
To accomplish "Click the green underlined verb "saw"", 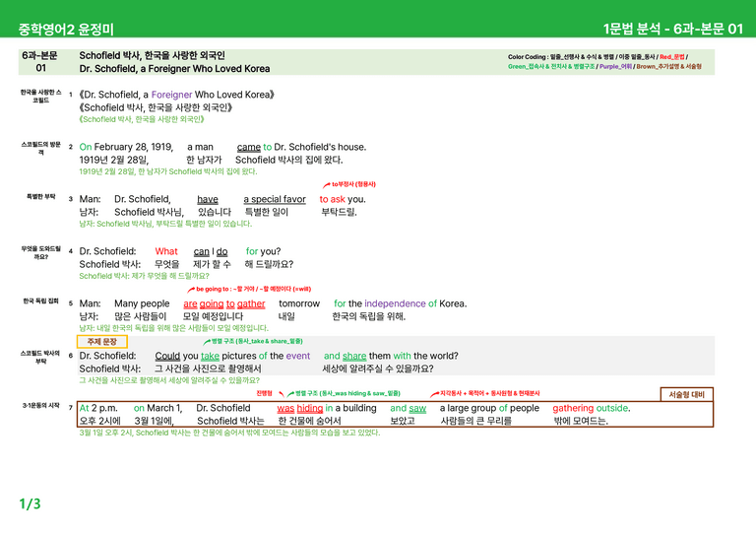I will [x=417, y=408].
